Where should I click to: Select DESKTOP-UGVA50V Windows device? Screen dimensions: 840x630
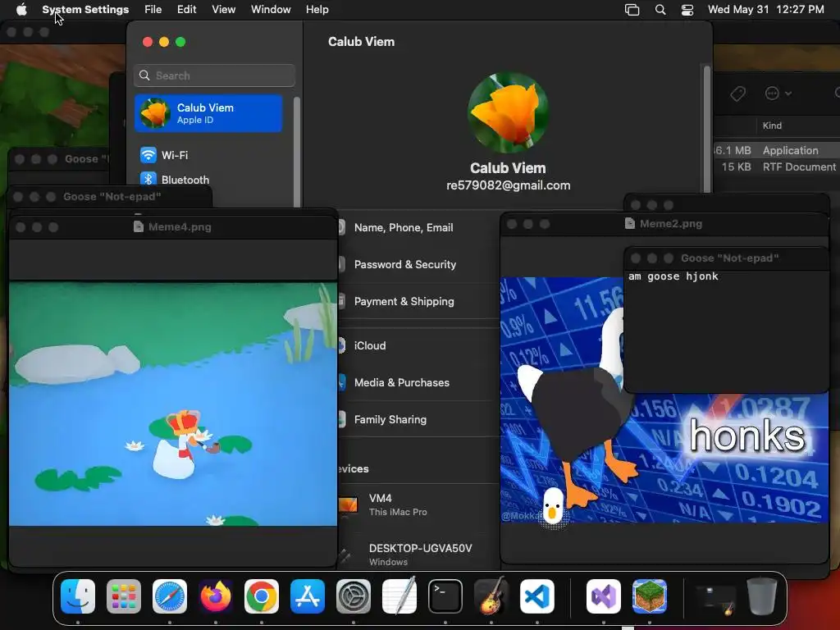pos(419,555)
